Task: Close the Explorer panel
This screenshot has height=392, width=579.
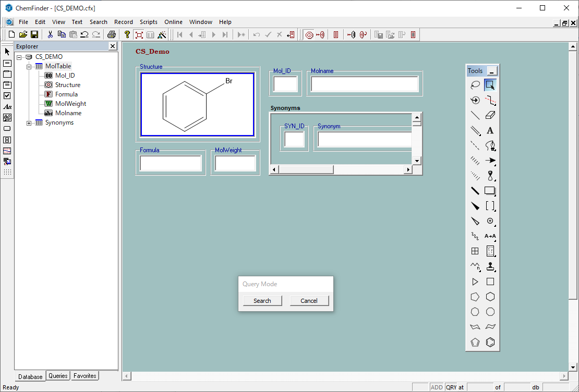Action: (113, 46)
